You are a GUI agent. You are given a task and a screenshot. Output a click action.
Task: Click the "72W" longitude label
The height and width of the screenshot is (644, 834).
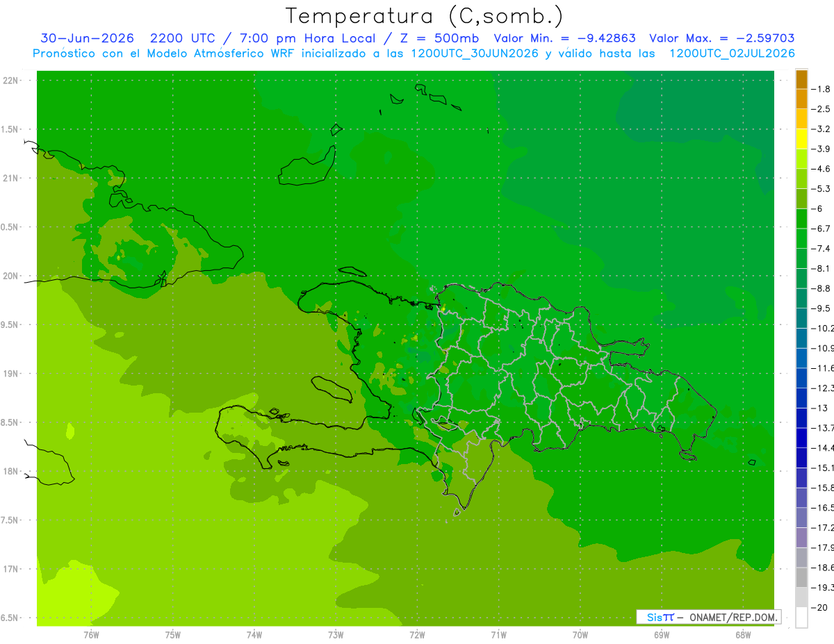tap(417, 634)
